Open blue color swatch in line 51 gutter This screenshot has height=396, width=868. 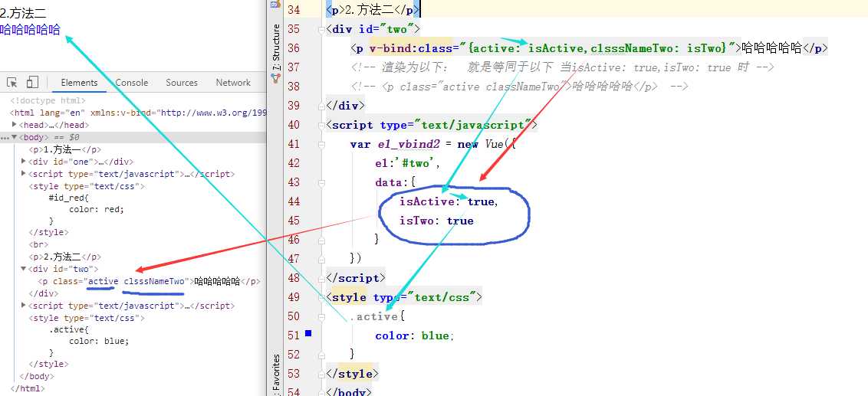pyautogui.click(x=308, y=333)
